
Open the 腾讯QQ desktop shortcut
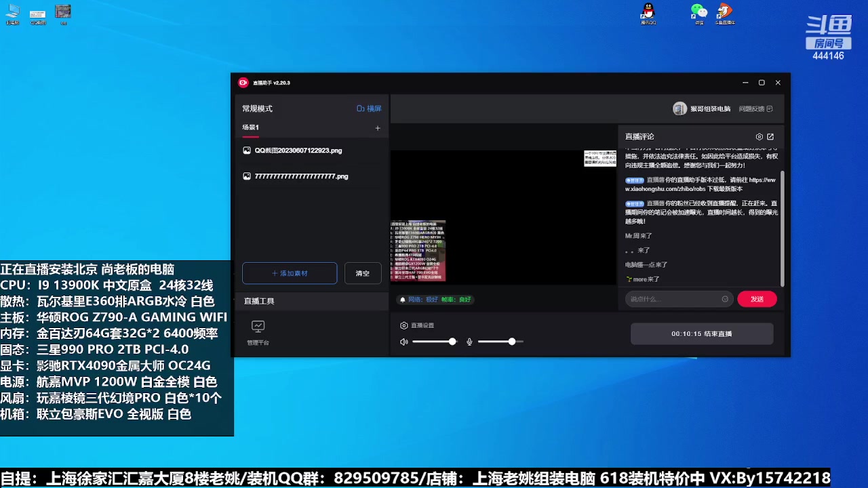tap(648, 14)
